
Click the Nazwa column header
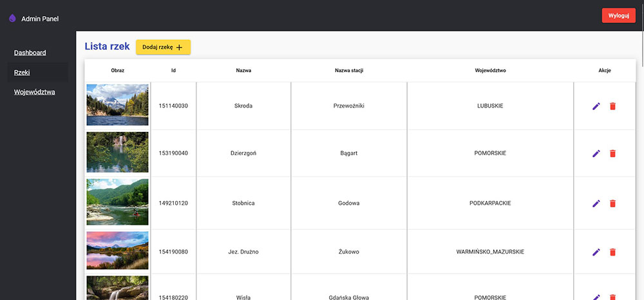pyautogui.click(x=243, y=71)
